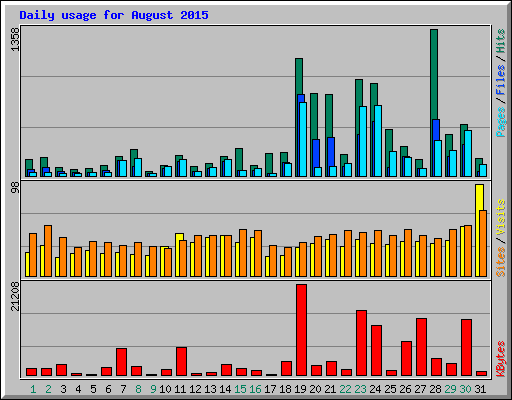Click the green hits bar for day 19
This screenshot has width=512, height=400.
pyautogui.click(x=299, y=76)
